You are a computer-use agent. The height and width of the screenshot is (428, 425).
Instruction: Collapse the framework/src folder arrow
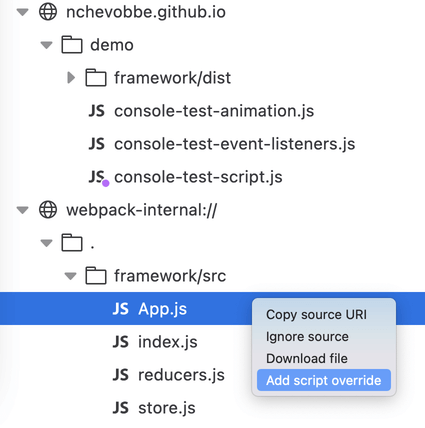pos(70,276)
